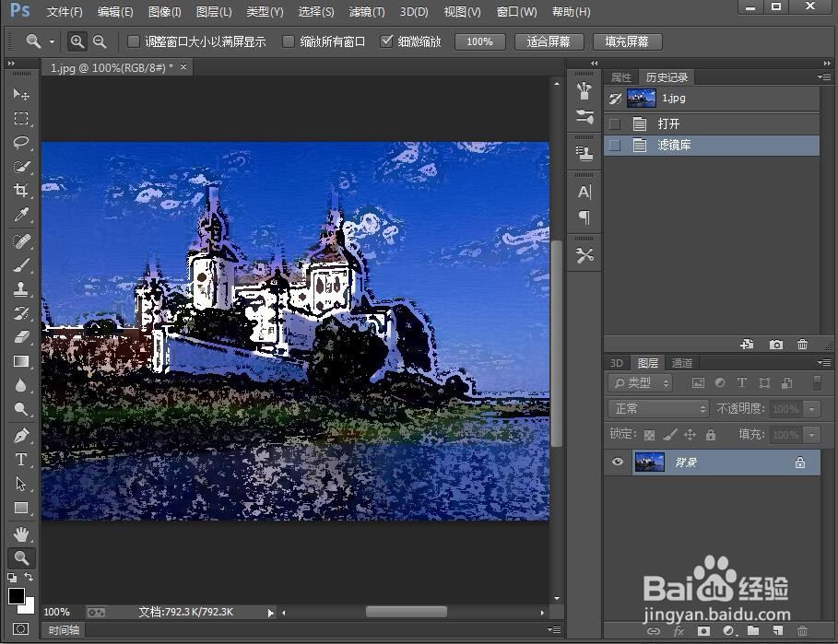This screenshot has width=838, height=644.
Task: Open layer filter 类型 dropdown
Action: pyautogui.click(x=641, y=383)
